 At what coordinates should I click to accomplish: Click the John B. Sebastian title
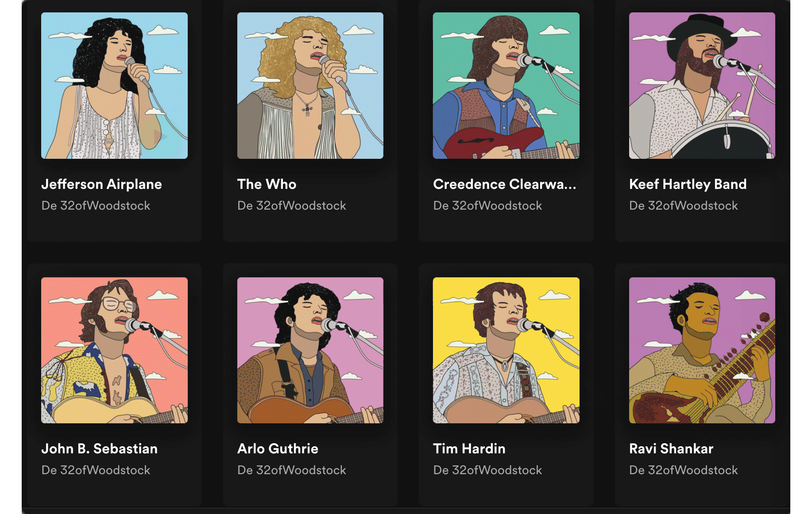99,449
